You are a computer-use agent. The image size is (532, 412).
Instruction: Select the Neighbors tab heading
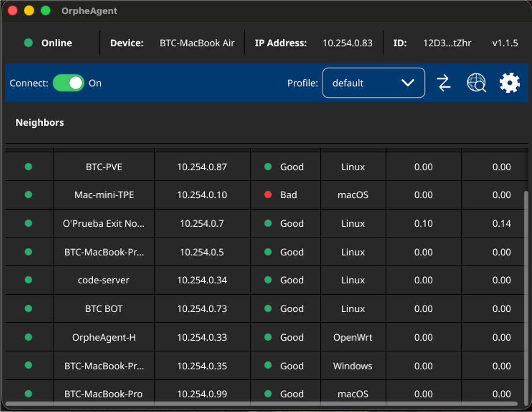[x=40, y=123]
